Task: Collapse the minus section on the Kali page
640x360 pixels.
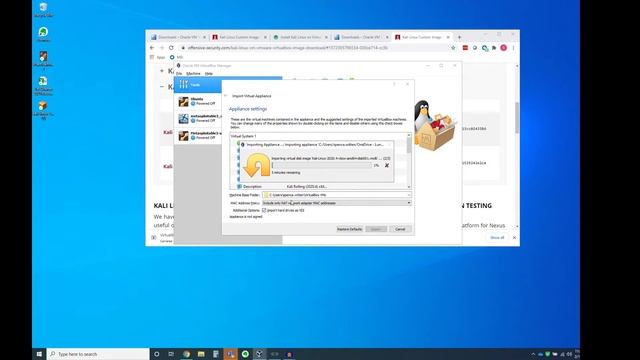Action: pyautogui.click(x=162, y=87)
